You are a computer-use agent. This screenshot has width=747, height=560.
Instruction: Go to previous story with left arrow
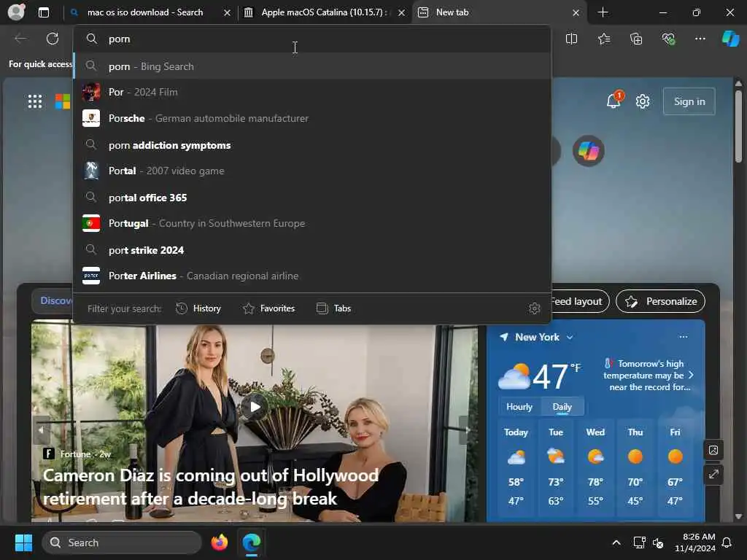click(41, 430)
